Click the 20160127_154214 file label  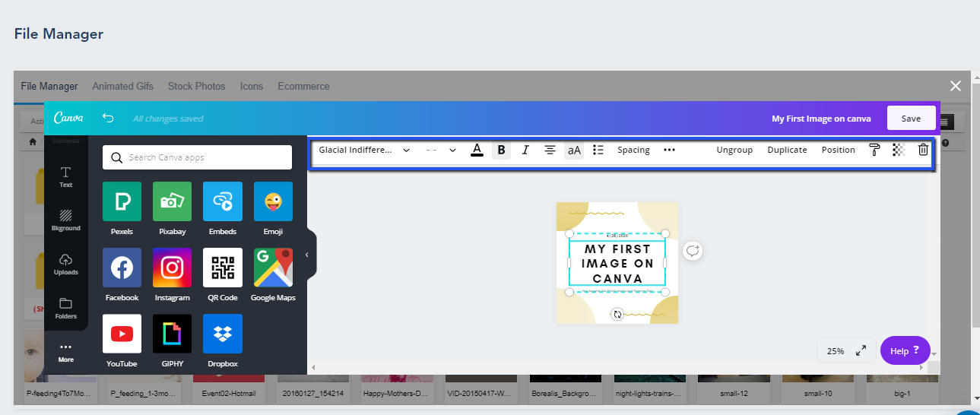pyautogui.click(x=313, y=394)
